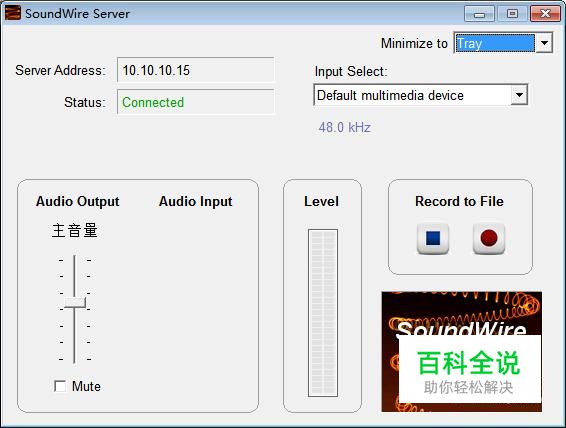Click the Status label
Screen dimensions: 566x428
tap(85, 102)
